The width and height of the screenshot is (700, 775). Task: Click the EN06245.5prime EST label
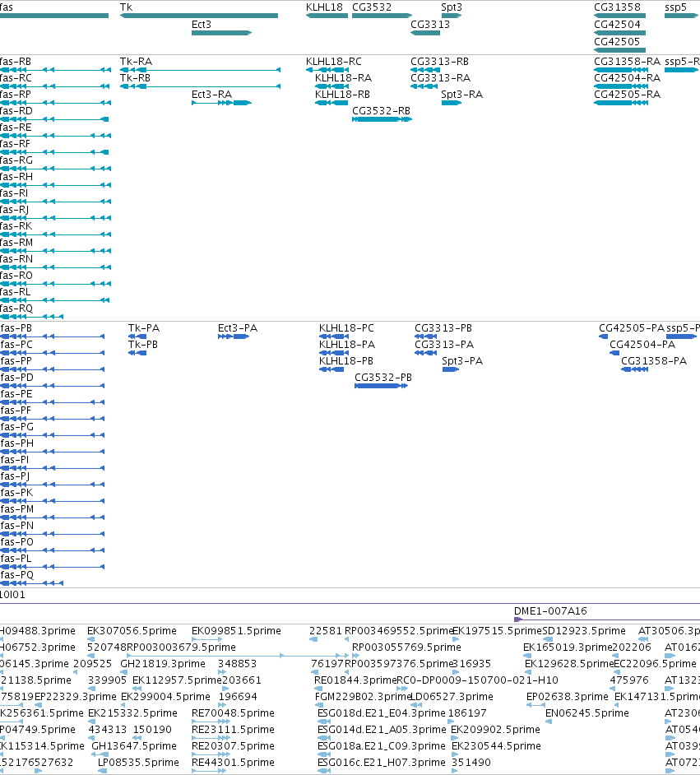(586, 713)
